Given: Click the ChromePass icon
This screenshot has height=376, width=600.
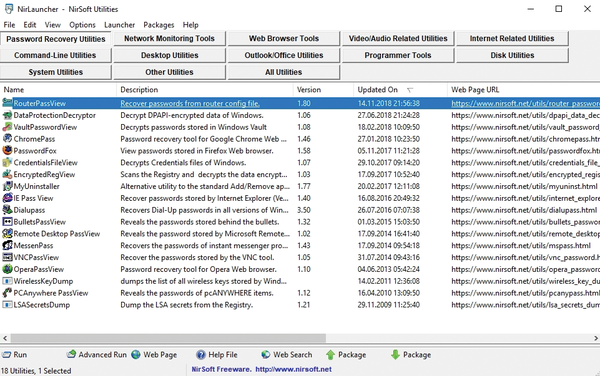Looking at the screenshot, I should [x=7, y=138].
